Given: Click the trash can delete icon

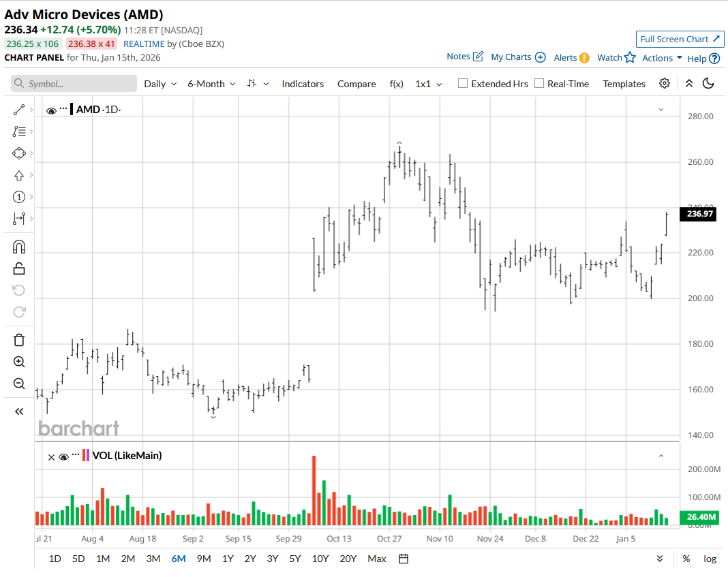Looking at the screenshot, I should click(x=19, y=340).
